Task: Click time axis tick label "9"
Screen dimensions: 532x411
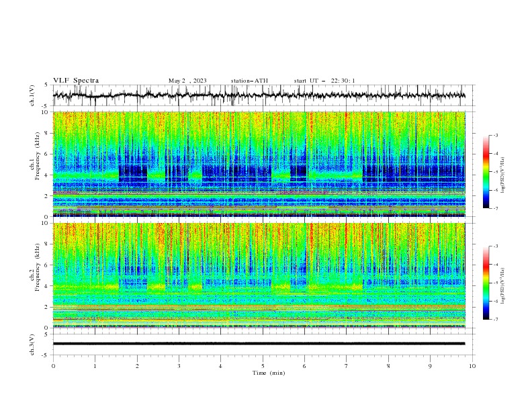Action: pos(430,366)
